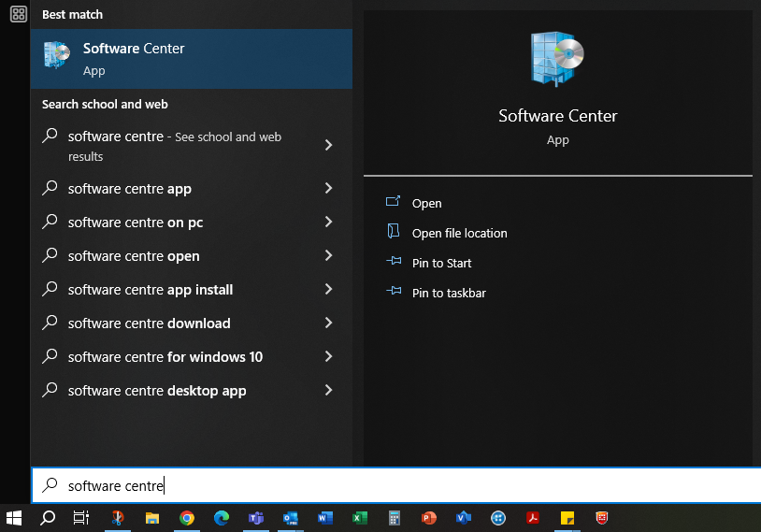
Task: Open Microsoft Teams from the taskbar
Action: point(256,518)
